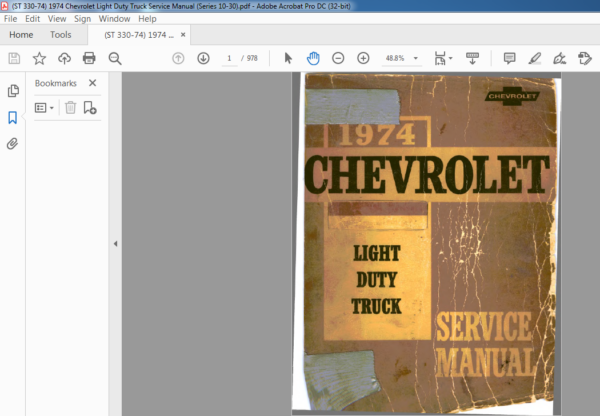Add a comment with speech bubble icon

point(509,58)
